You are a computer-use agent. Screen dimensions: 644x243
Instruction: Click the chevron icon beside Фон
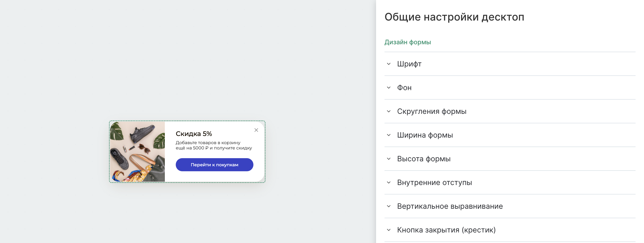pos(389,88)
